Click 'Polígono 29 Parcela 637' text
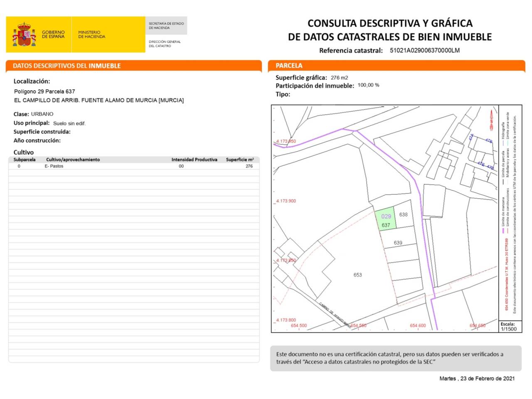The height and width of the screenshot is (399, 532). 44,91
